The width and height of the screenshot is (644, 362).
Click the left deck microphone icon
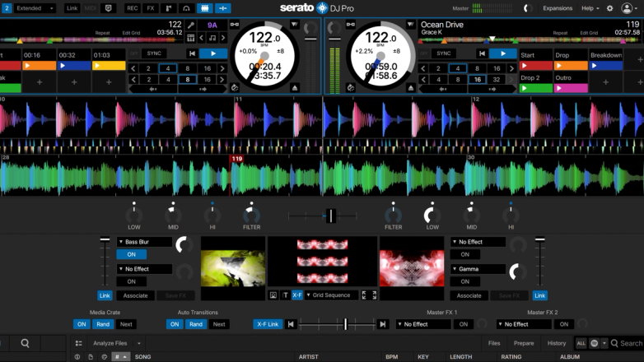191,26
